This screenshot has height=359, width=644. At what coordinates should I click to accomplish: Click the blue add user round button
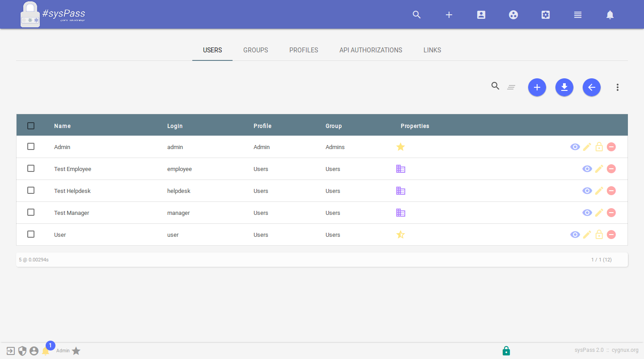coord(537,87)
